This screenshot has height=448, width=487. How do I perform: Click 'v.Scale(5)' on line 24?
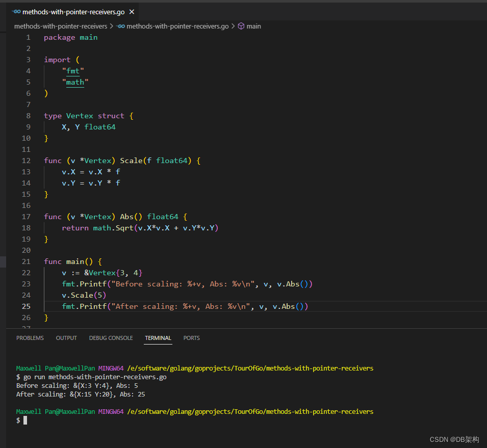pos(84,295)
